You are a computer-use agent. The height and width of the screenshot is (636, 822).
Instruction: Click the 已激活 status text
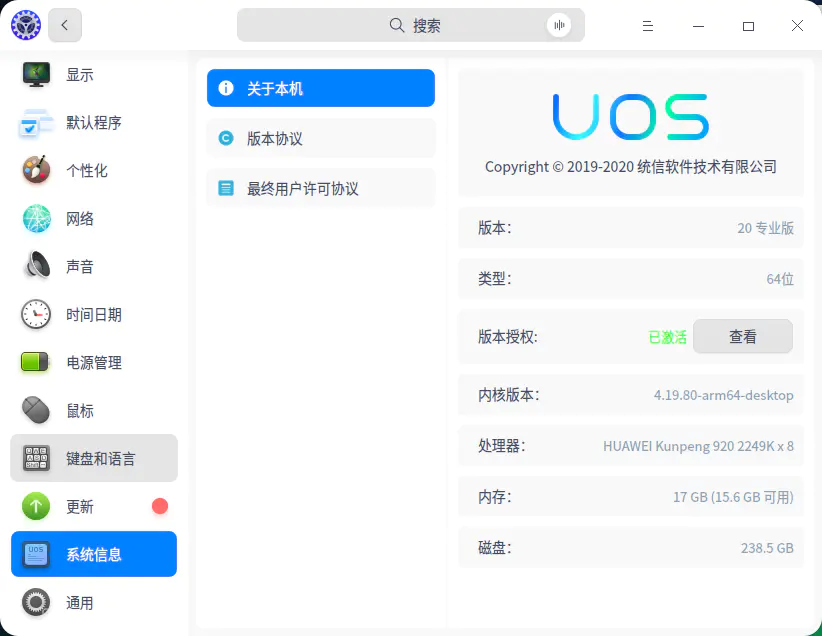coord(667,337)
